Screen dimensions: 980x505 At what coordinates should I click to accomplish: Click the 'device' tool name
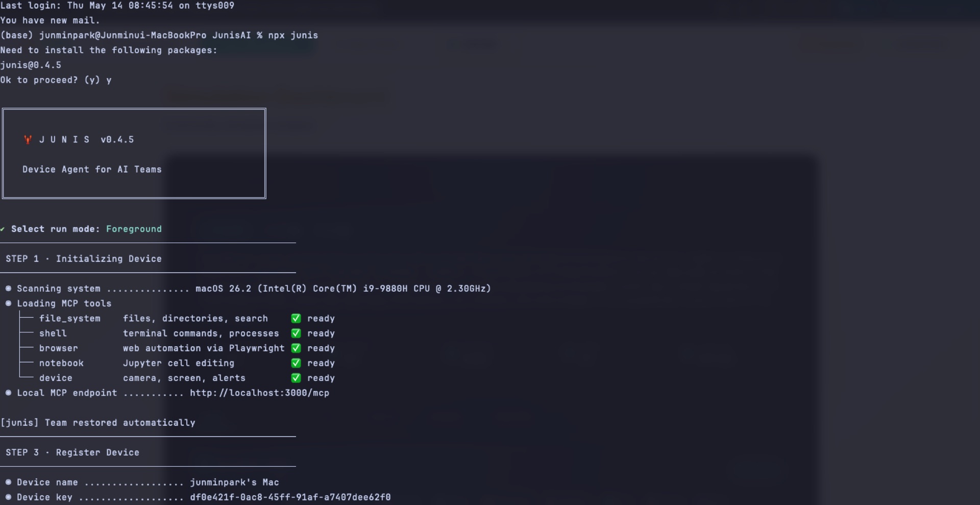coord(56,378)
